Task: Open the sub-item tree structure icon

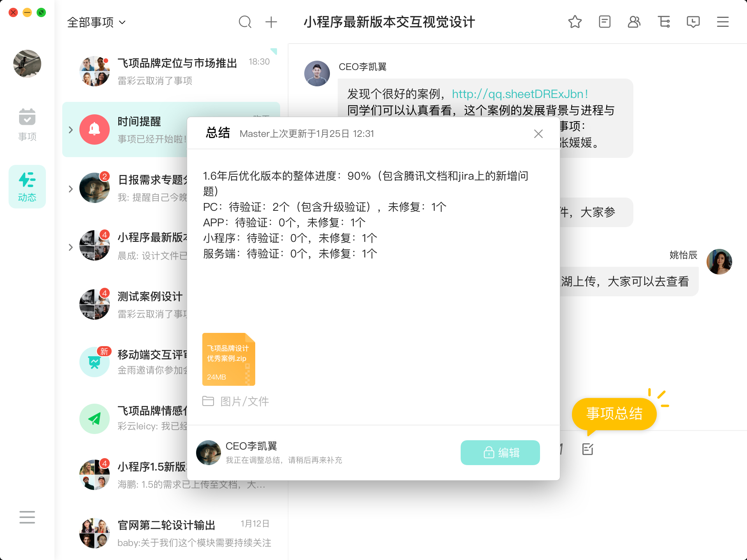Action: (664, 22)
